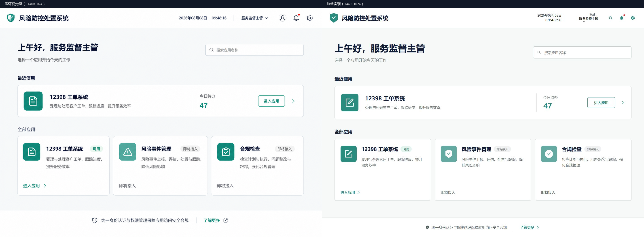Click 今日待办 count 47 in right recent card
This screenshot has width=644, height=237.
[547, 106]
